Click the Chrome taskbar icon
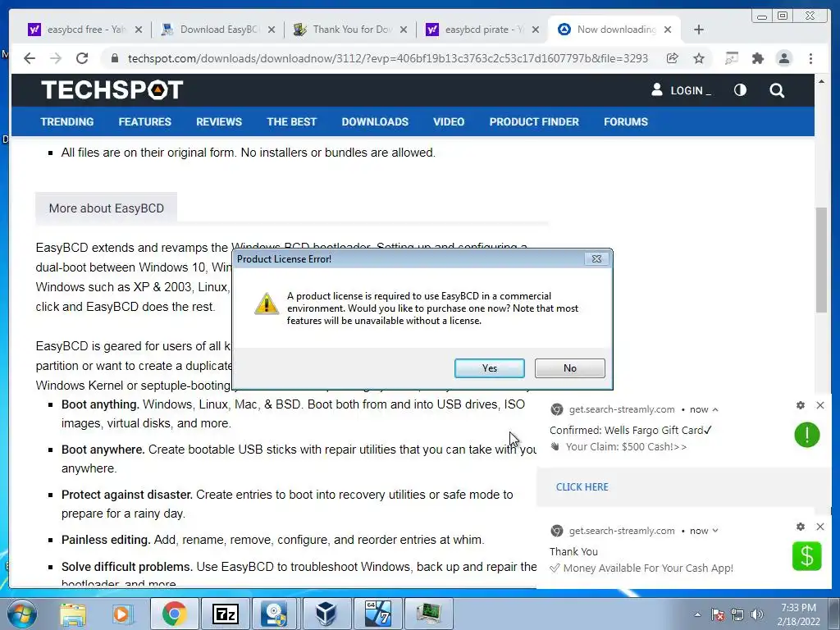The width and height of the screenshot is (840, 630). pyautogui.click(x=174, y=614)
